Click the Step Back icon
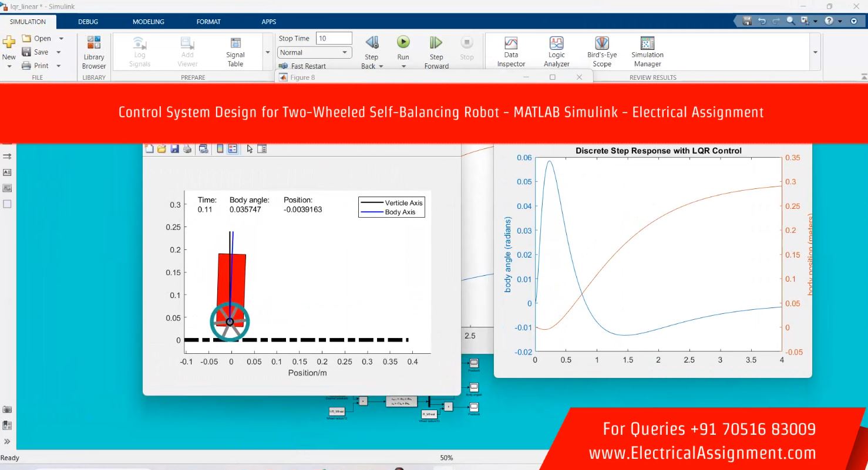Viewport: 868px width, 470px height. [371, 42]
